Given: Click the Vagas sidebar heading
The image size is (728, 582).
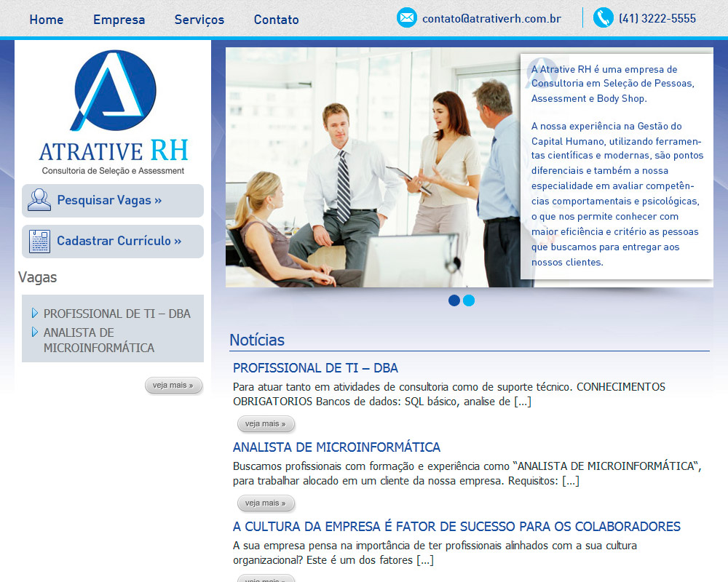Looking at the screenshot, I should [x=38, y=277].
